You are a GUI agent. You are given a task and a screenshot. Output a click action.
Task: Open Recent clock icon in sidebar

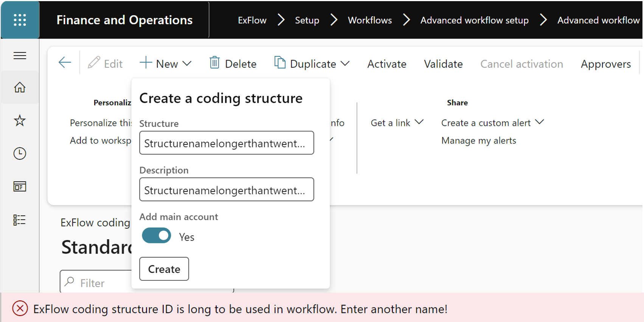click(x=20, y=153)
